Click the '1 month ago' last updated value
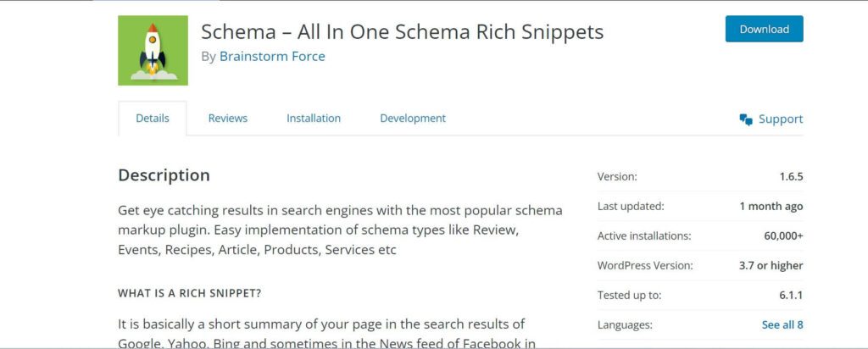The height and width of the screenshot is (349, 868). pyautogui.click(x=771, y=206)
